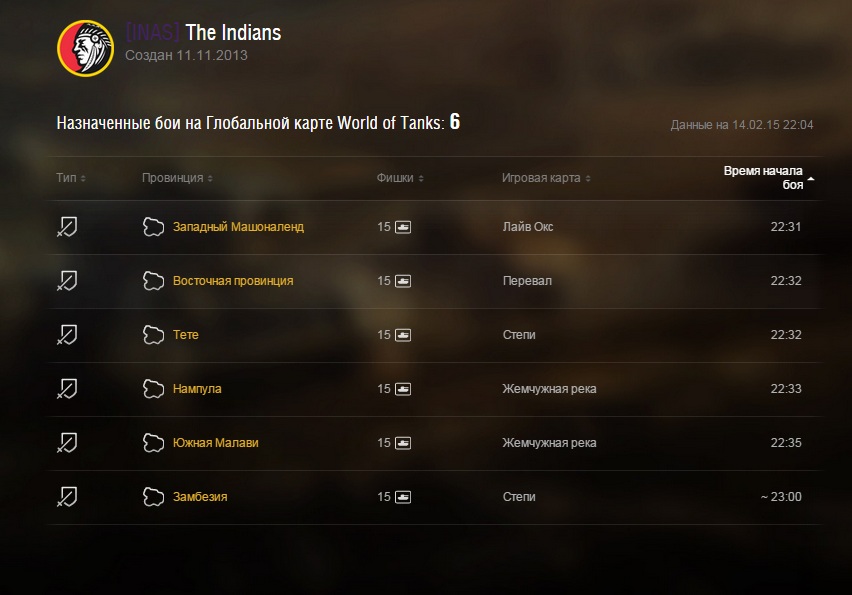Viewport: 852px width, 595px height.
Task: Click chips tank icon in Замбезия row
Action: click(x=403, y=497)
